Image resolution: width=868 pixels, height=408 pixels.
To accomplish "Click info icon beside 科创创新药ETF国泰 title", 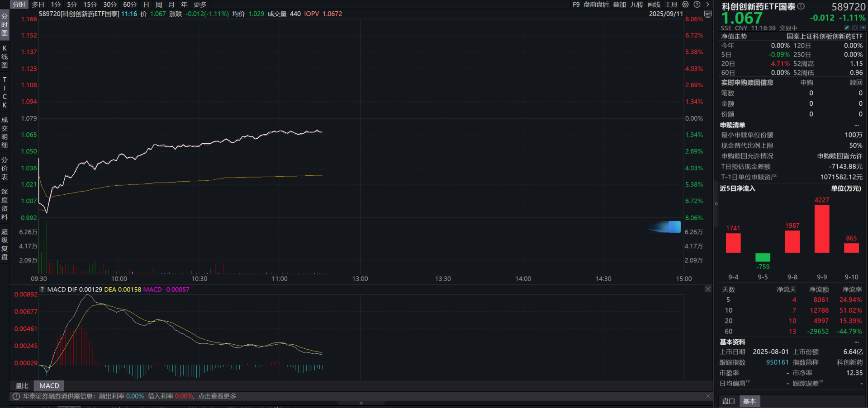I will (801, 6).
